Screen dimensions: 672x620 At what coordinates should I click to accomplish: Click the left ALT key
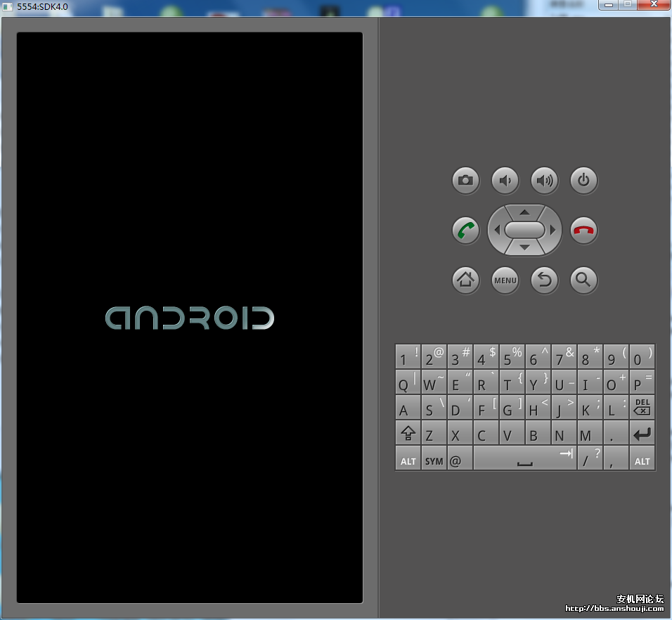[x=408, y=458]
